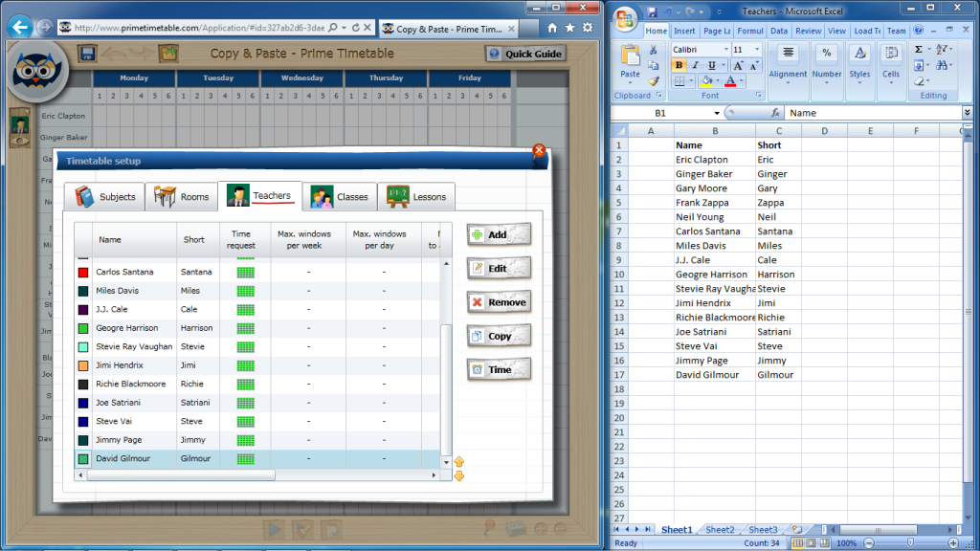The width and height of the screenshot is (980, 551).
Task: Apply the red font color A
Action: (730, 81)
